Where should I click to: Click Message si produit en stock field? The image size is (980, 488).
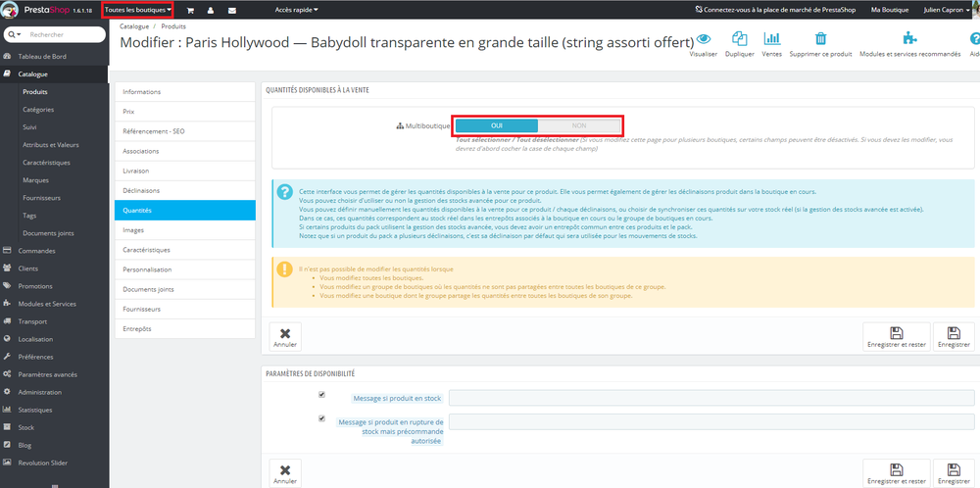711,398
